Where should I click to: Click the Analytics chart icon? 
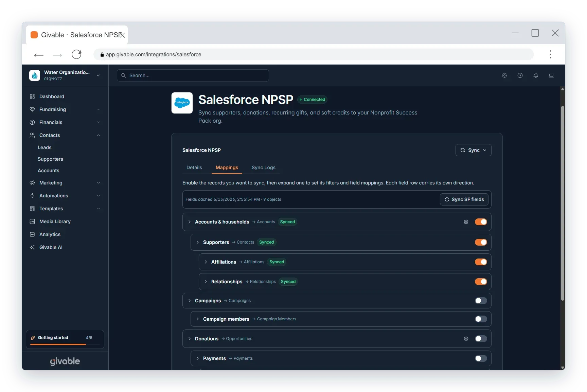coord(32,234)
